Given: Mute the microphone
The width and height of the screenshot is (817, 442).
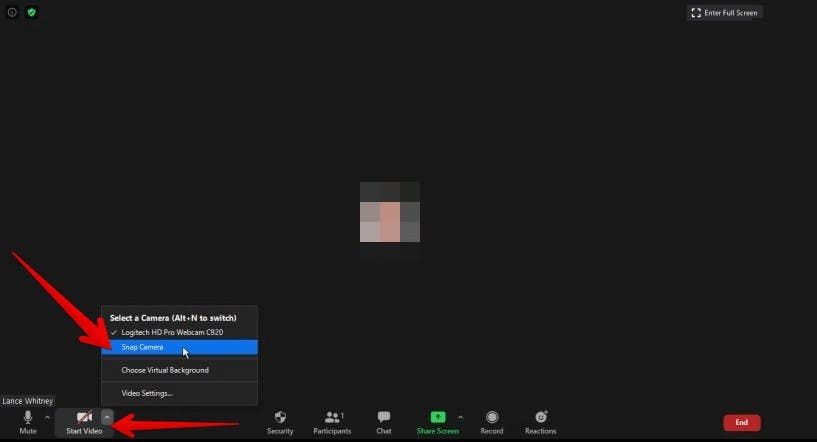Looking at the screenshot, I should (x=28, y=420).
